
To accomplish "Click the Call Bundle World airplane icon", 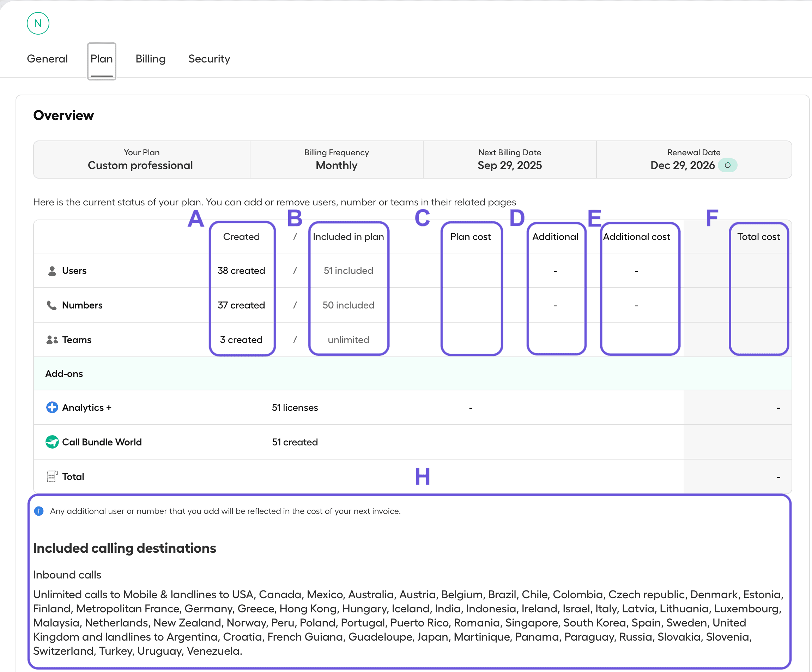I will pos(52,442).
